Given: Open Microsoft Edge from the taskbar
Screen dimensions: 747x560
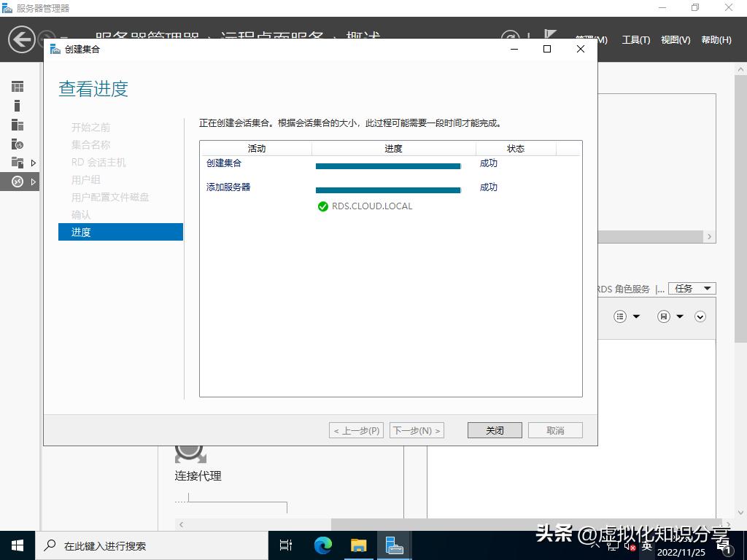Looking at the screenshot, I should (x=322, y=545).
